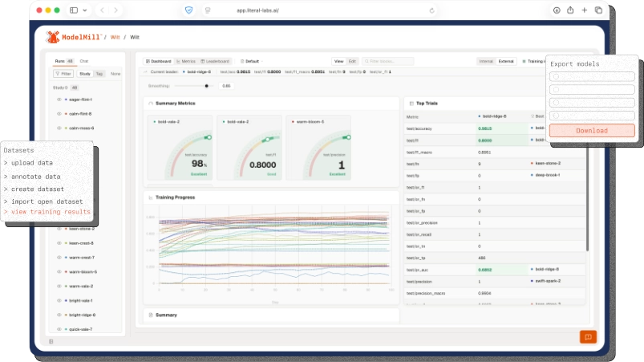The image size is (644, 362).
Task: Open a new tab with the plus icon
Action: 584,10
